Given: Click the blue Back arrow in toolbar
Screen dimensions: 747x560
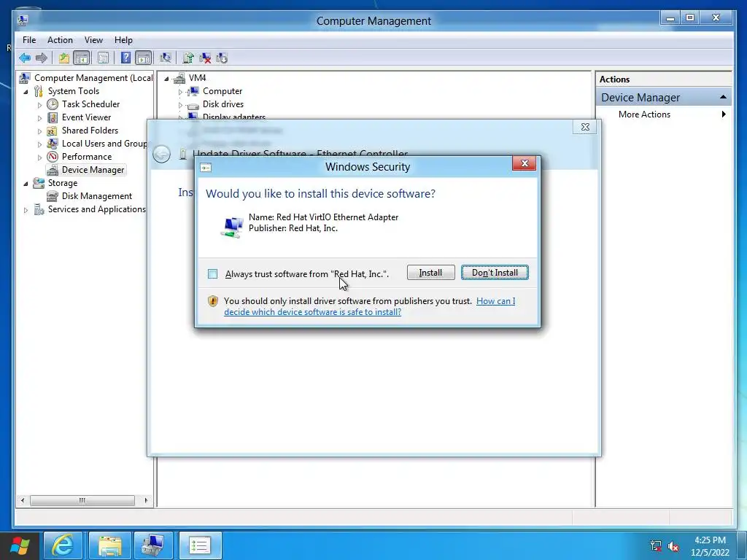Looking at the screenshot, I should (25, 58).
